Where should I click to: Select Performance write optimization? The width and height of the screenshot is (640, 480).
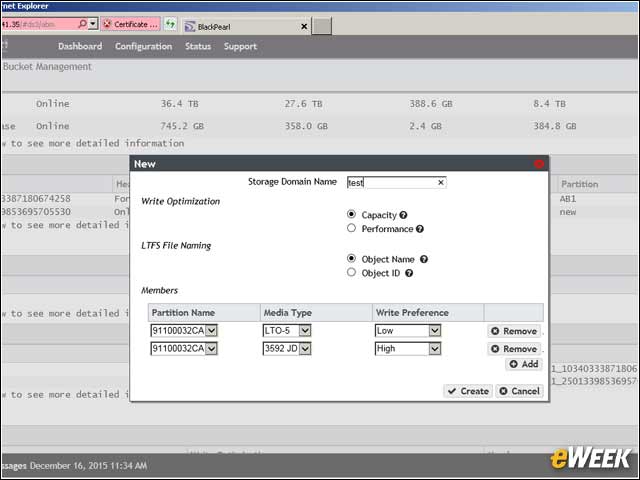(351, 228)
